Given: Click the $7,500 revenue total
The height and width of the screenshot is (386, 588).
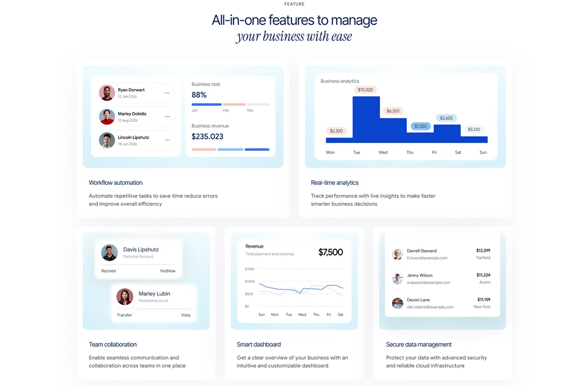Looking at the screenshot, I should 330,252.
